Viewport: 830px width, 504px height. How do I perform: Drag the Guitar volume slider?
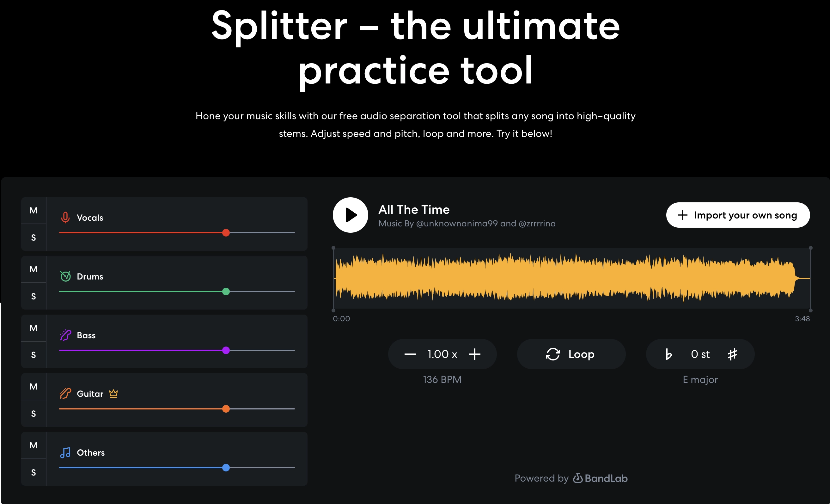pyautogui.click(x=227, y=408)
